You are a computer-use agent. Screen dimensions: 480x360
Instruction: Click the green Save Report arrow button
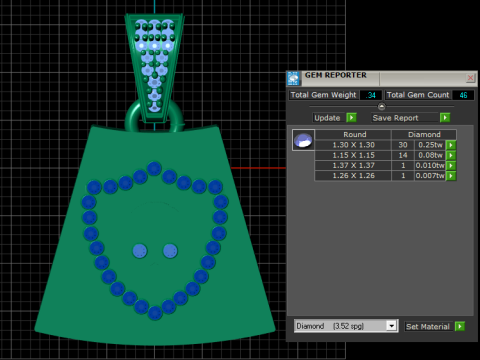point(445,118)
